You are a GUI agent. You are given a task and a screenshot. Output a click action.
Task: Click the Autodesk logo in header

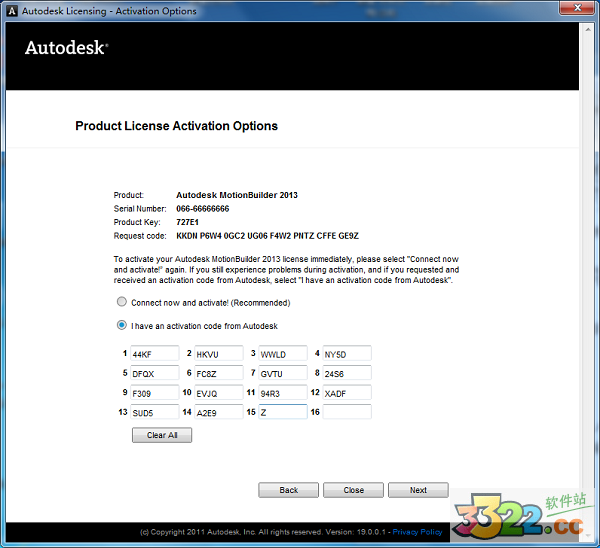67,48
